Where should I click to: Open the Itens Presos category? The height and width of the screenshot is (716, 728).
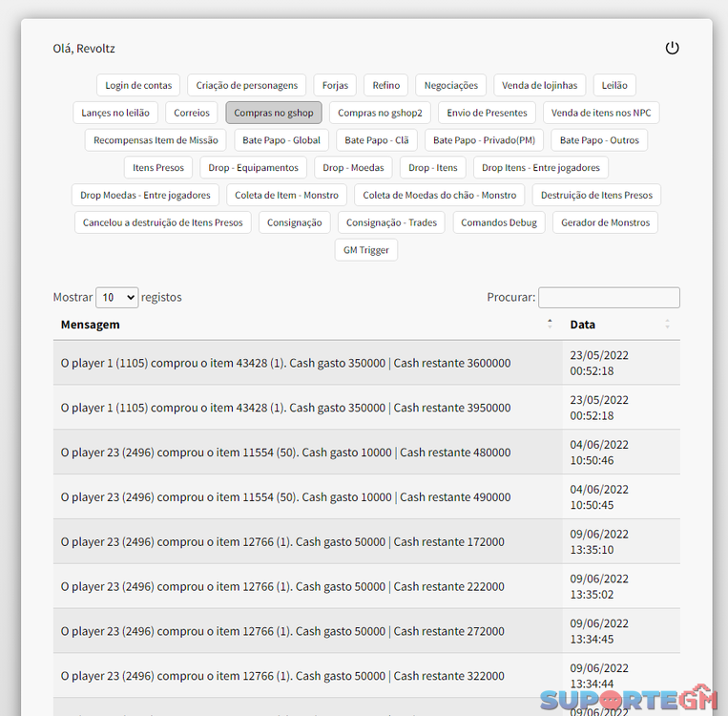pos(158,168)
